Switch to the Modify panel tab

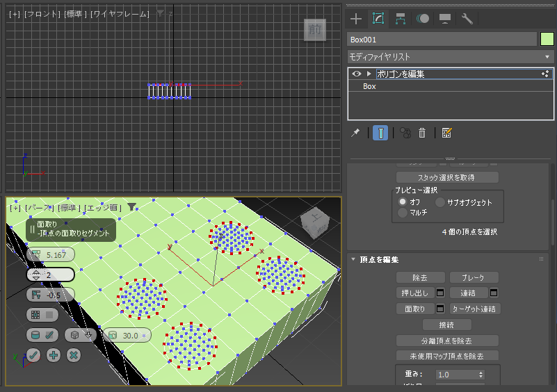pyautogui.click(x=378, y=19)
